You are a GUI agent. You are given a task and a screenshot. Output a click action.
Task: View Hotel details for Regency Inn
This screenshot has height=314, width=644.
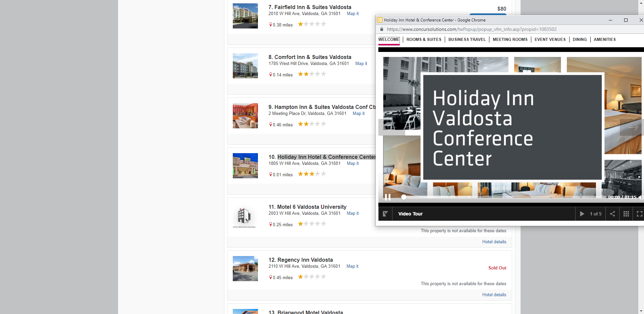(x=494, y=295)
